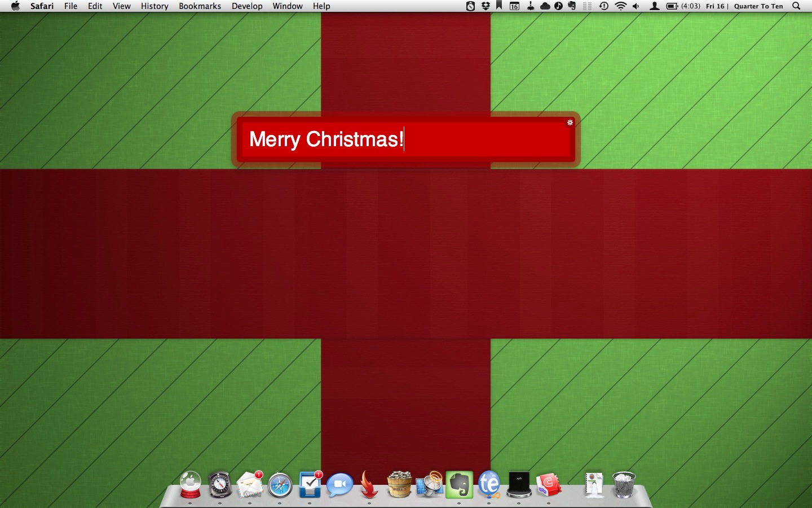
Task: Click the battery status (4:03) indicator
Action: (683, 6)
